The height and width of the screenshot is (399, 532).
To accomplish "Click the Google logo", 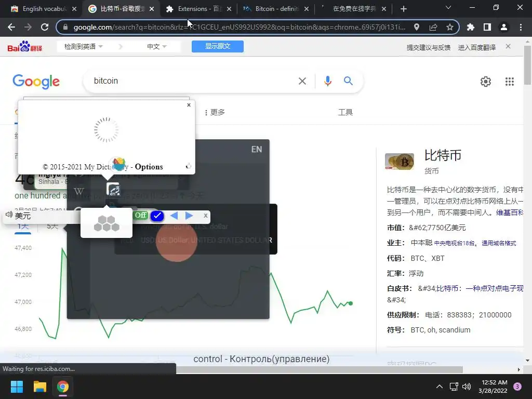I will click(36, 82).
